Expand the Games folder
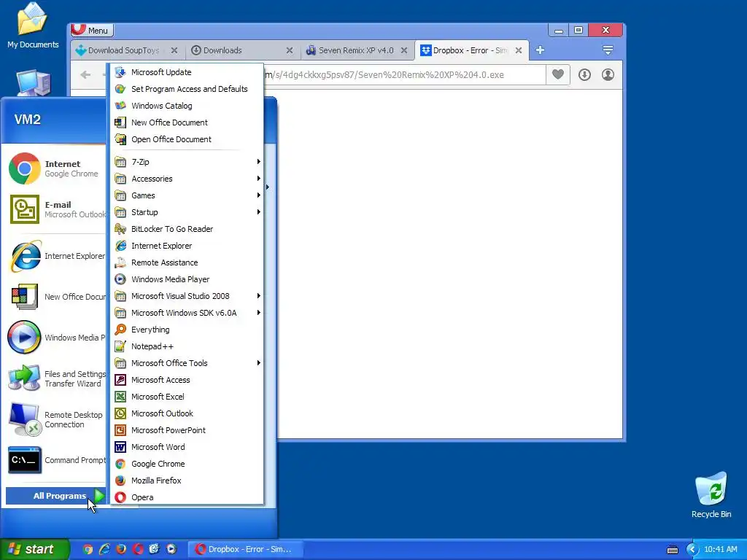Viewport: 747px width, 560px height. pos(187,195)
